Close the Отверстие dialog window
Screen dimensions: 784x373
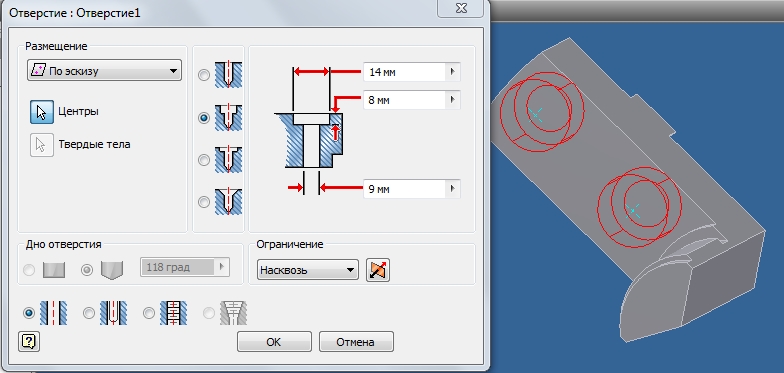[x=460, y=8]
